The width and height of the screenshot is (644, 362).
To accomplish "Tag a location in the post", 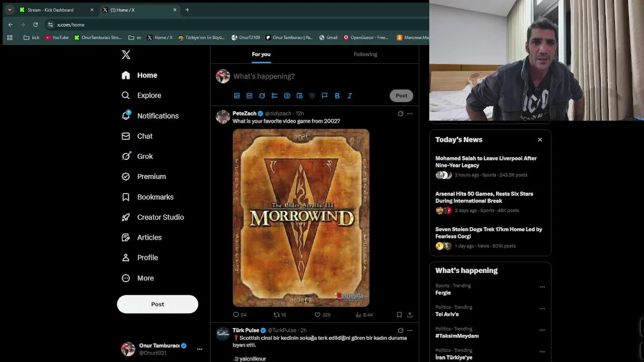I will click(x=312, y=96).
